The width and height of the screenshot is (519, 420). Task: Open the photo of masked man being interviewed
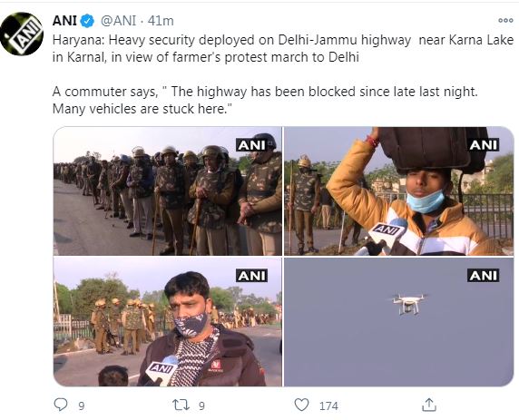168,322
